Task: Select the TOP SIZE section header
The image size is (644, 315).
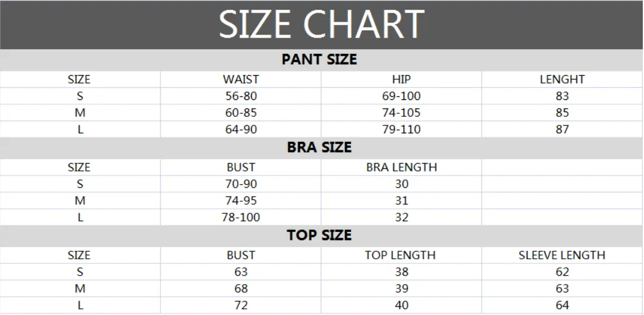Action: [321, 236]
